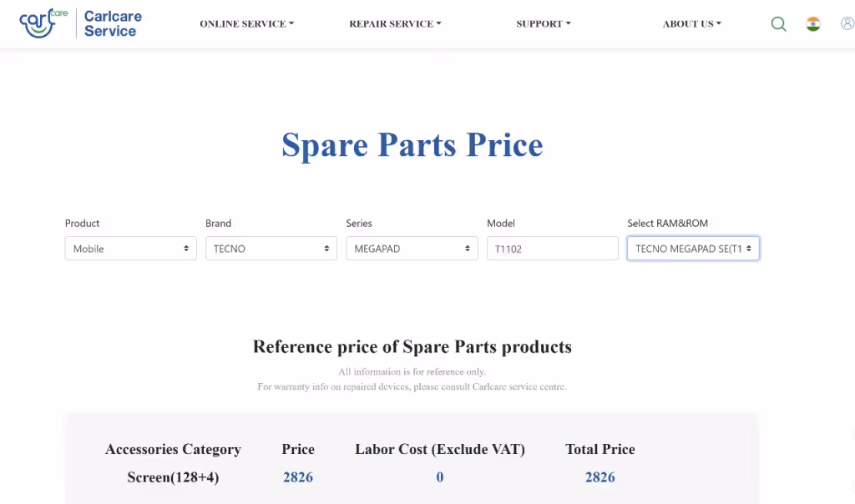
Task: Click the Screen(128+4) accessory row label
Action: pyautogui.click(x=173, y=477)
